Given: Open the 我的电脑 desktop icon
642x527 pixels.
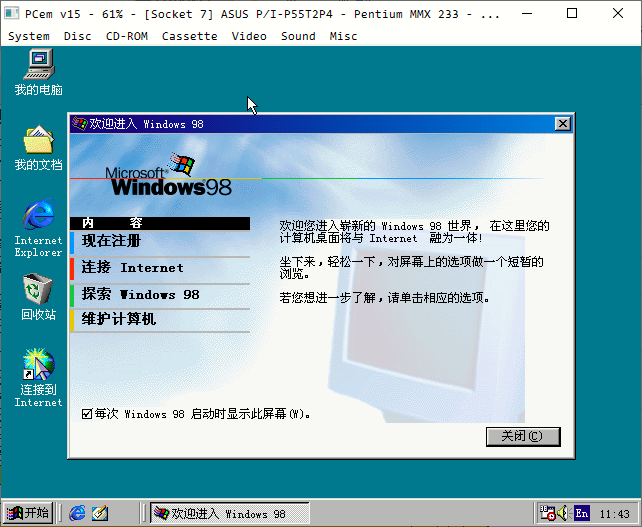Looking at the screenshot, I should (x=38, y=72).
